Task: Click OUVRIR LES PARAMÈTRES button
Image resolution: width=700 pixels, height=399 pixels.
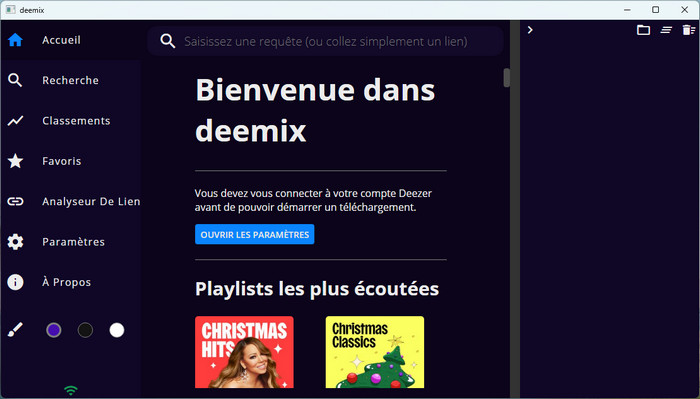Action: click(254, 234)
